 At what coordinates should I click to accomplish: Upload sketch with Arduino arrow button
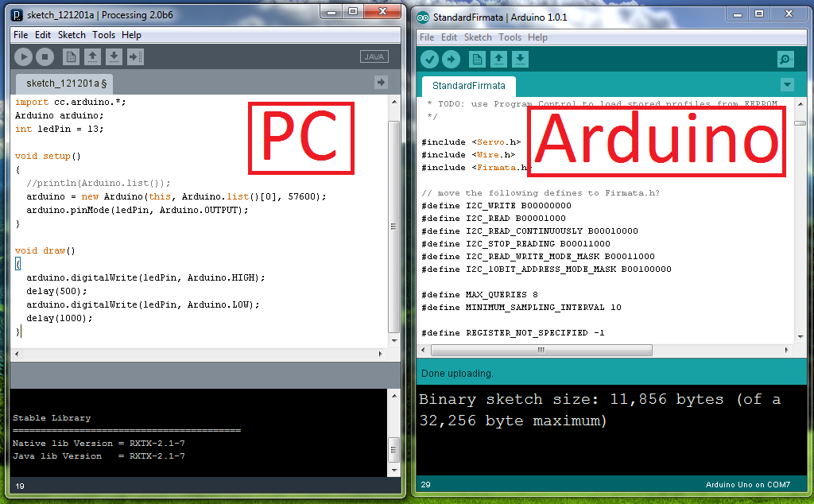coord(451,59)
